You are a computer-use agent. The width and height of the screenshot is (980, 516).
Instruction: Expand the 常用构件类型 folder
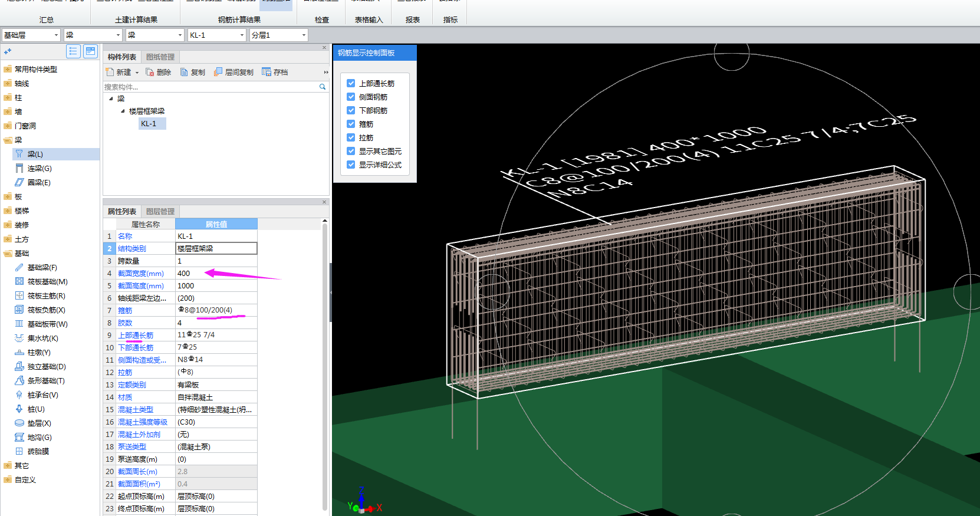pyautogui.click(x=8, y=69)
